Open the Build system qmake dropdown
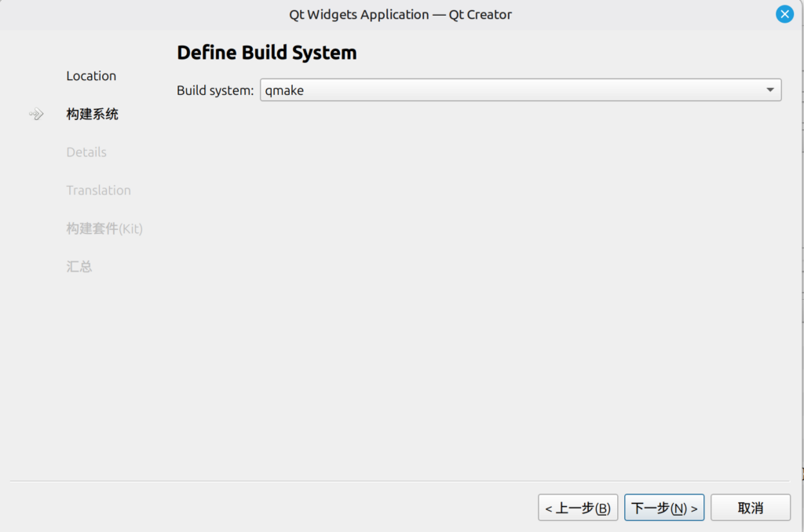 521,90
